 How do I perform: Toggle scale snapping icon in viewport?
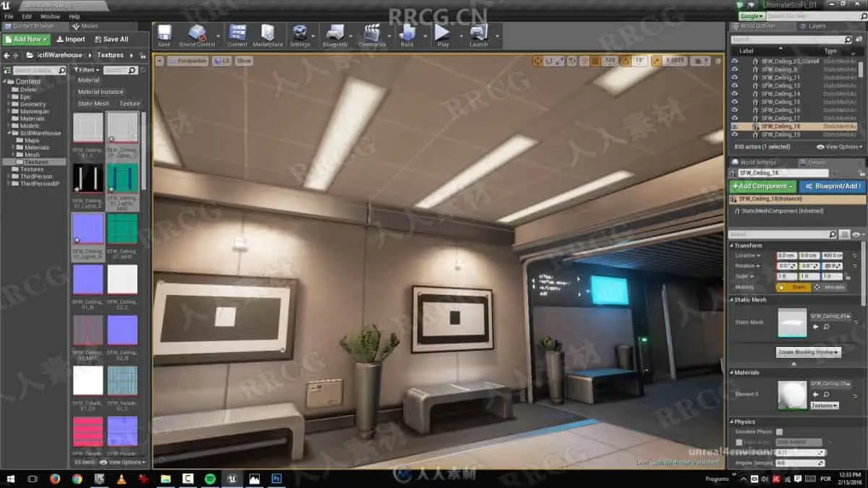(x=656, y=61)
